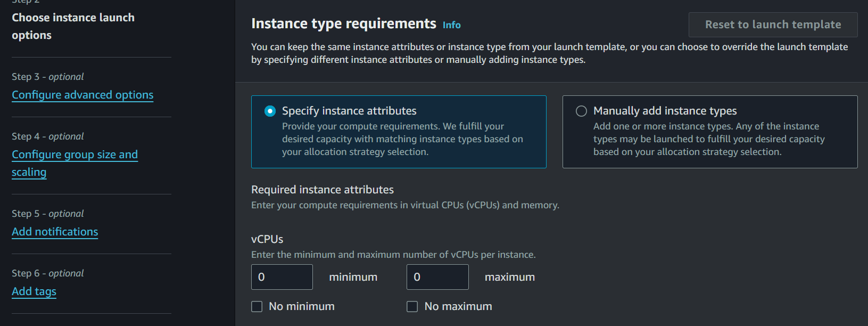
Task: Focus the vCPUs minimum input field
Action: tap(282, 277)
